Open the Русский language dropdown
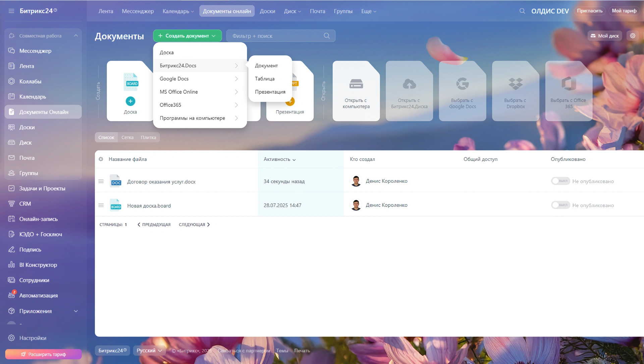644x364 pixels. pos(149,351)
